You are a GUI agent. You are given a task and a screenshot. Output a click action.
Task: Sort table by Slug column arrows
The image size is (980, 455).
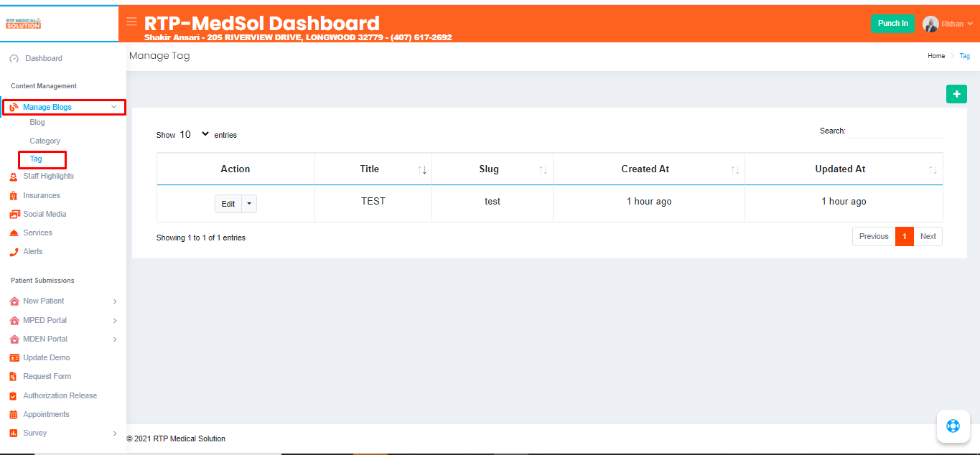543,169
